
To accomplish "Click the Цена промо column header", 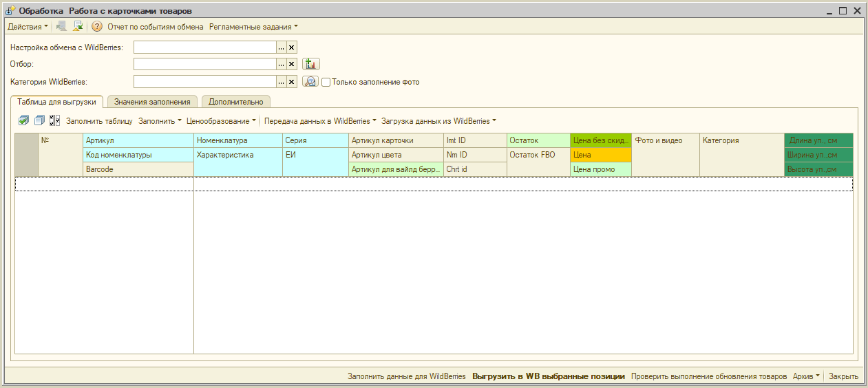I will [601, 169].
